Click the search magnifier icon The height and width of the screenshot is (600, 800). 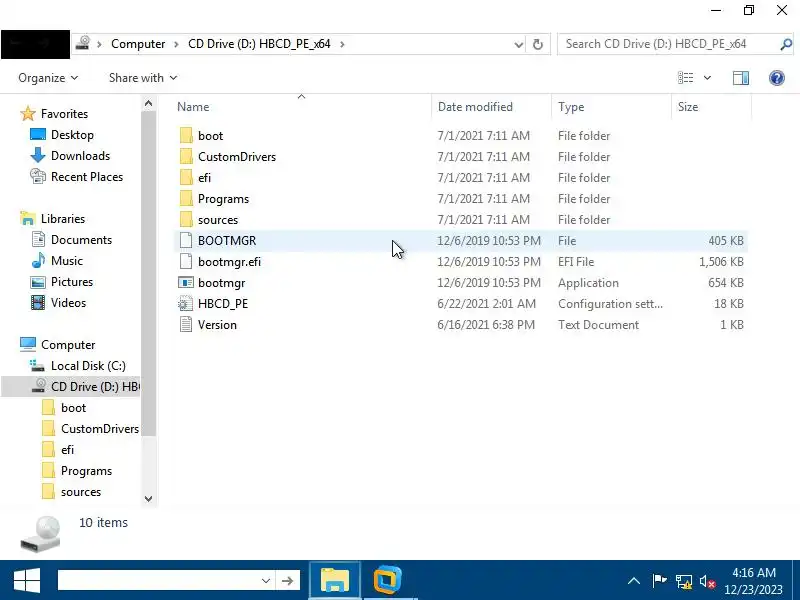click(786, 44)
